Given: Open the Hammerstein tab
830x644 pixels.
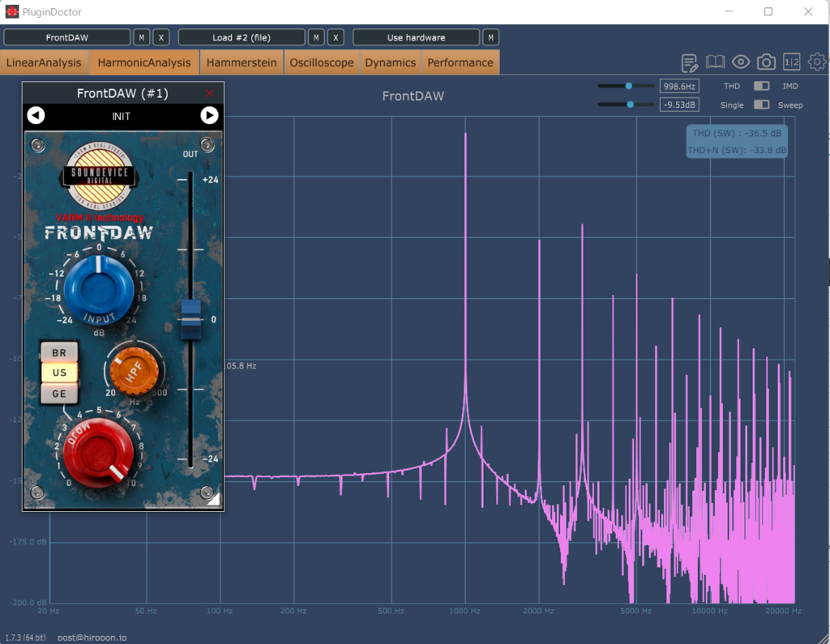Looking at the screenshot, I should click(x=242, y=62).
